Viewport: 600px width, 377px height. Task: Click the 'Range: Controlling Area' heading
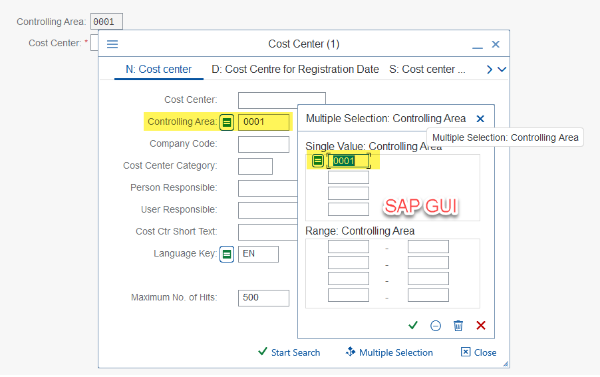click(360, 231)
